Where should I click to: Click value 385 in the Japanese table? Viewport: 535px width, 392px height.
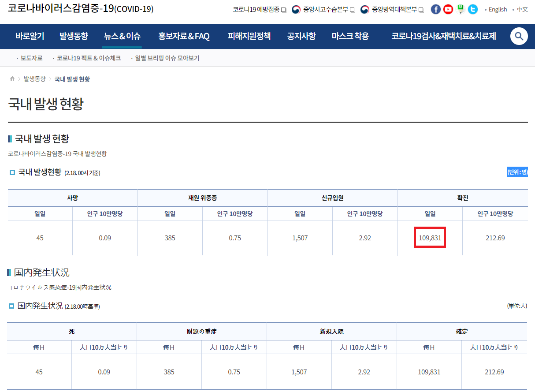pyautogui.click(x=169, y=372)
